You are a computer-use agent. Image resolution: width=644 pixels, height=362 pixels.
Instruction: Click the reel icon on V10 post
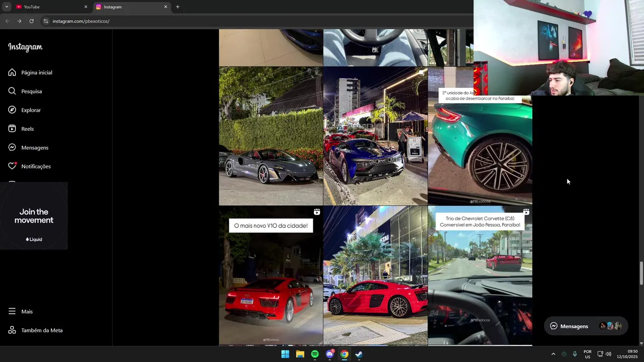(317, 212)
